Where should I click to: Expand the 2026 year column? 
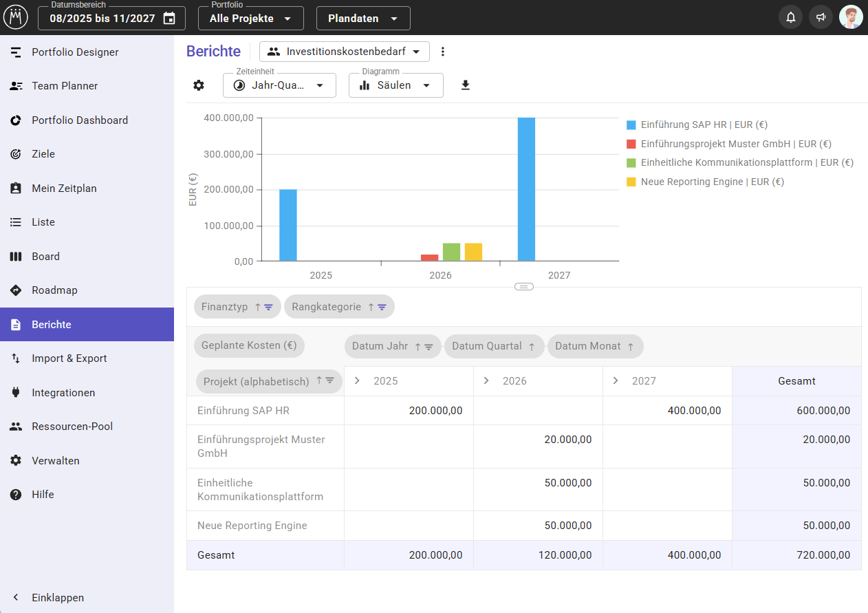point(486,381)
